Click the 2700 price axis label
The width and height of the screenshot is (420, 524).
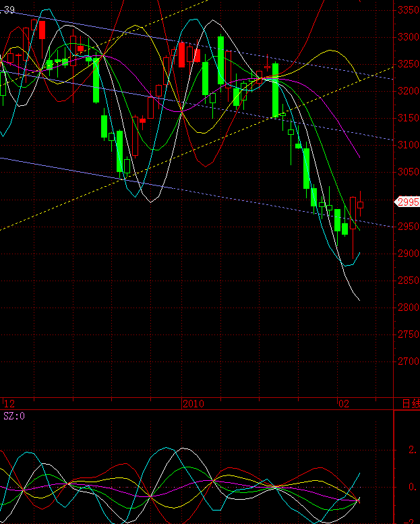(409, 361)
